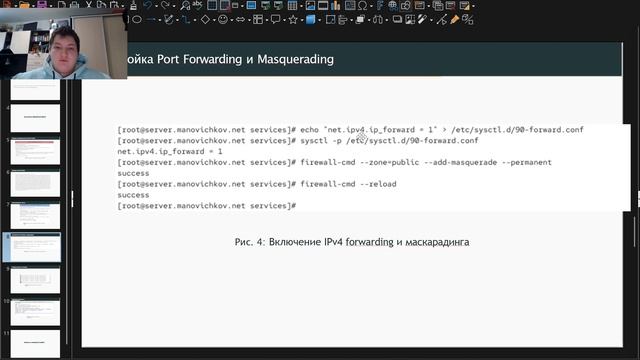Insert an image
Screen dimensions: 640x360
(x=310, y=5)
